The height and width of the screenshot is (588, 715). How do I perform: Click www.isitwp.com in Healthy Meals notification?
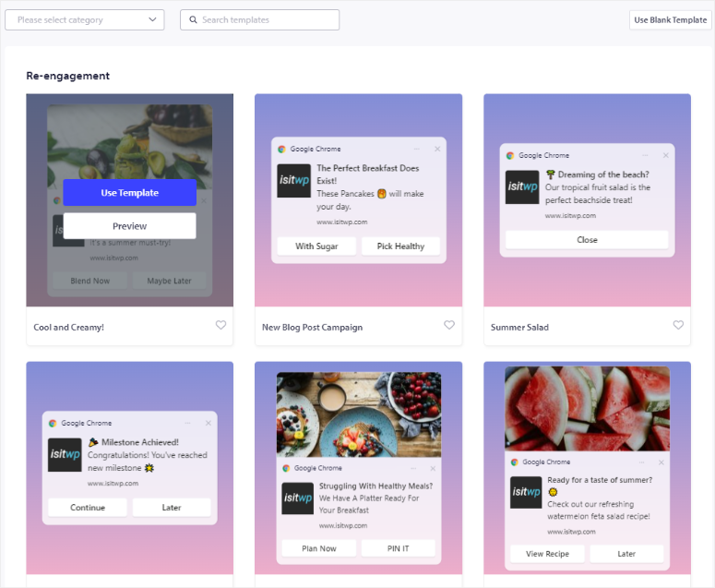coord(343,526)
